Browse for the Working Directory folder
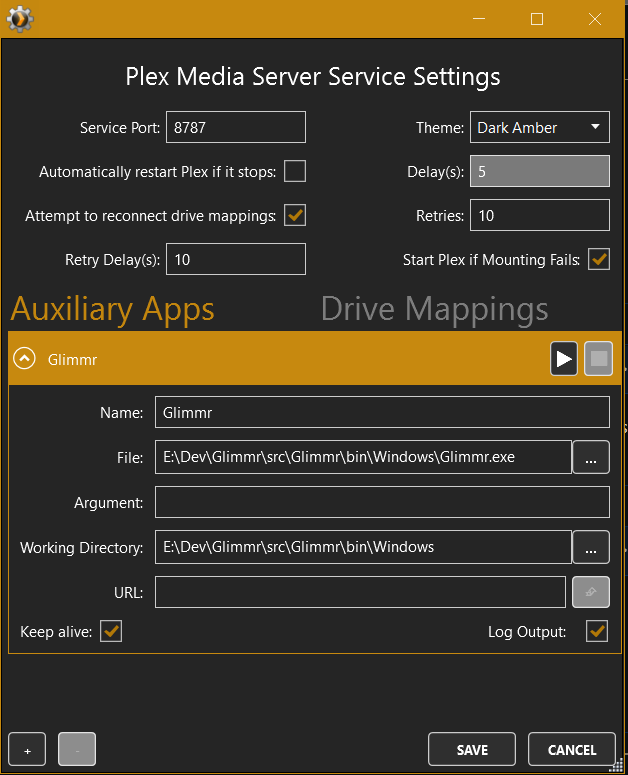The width and height of the screenshot is (628, 775). tap(590, 547)
